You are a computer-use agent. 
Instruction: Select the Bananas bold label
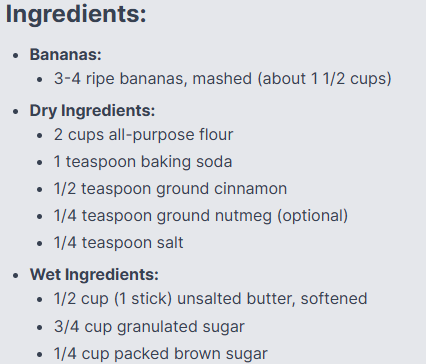[66, 55]
